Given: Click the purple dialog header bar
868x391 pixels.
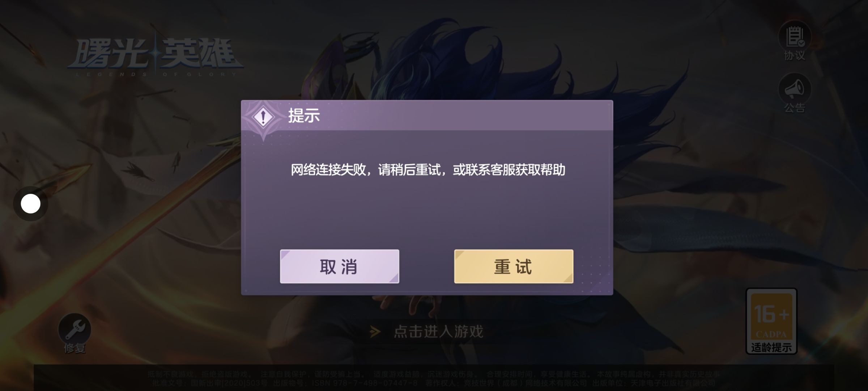Looking at the screenshot, I should (427, 115).
